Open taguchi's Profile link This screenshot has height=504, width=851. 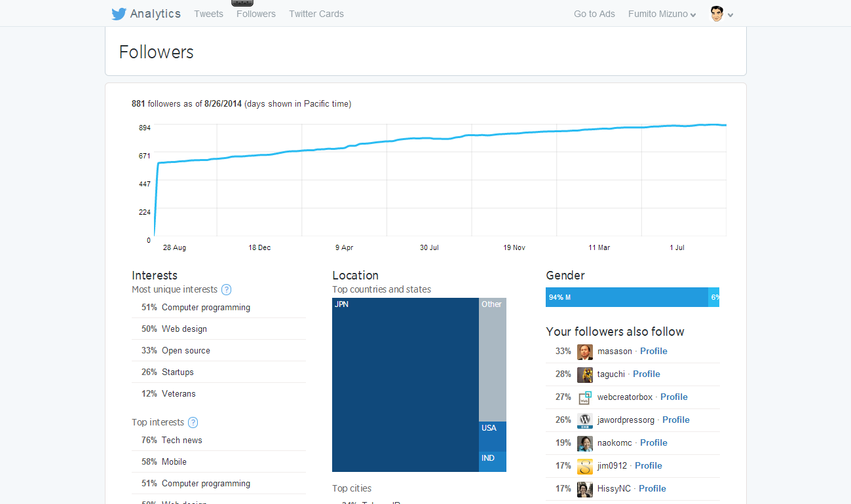[647, 374]
